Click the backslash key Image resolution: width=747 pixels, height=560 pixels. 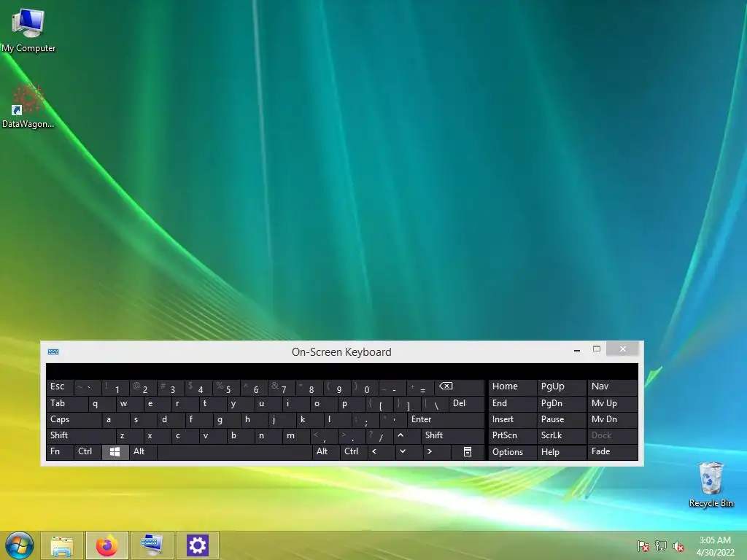coord(435,404)
